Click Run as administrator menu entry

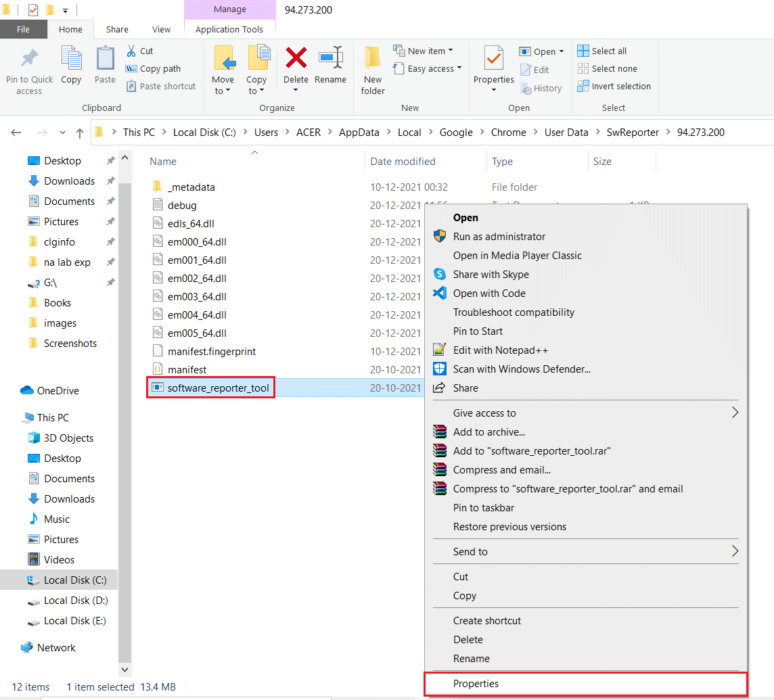coord(499,236)
